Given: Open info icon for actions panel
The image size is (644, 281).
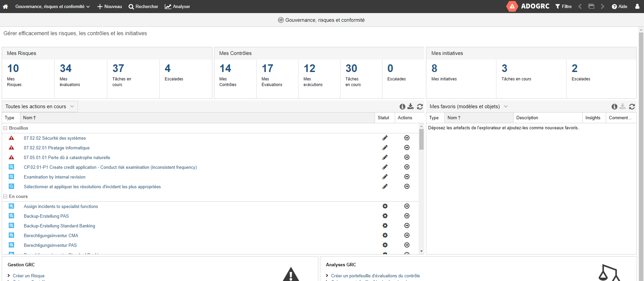Looking at the screenshot, I should point(402,107).
